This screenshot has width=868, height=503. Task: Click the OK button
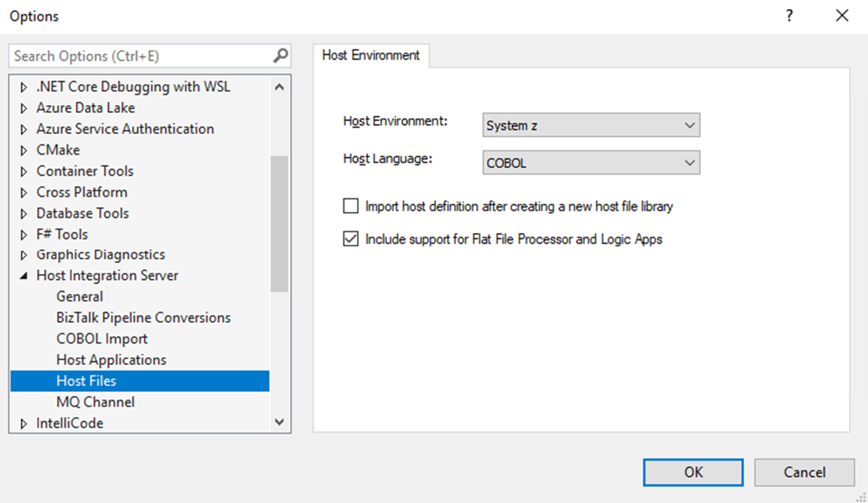tap(693, 472)
